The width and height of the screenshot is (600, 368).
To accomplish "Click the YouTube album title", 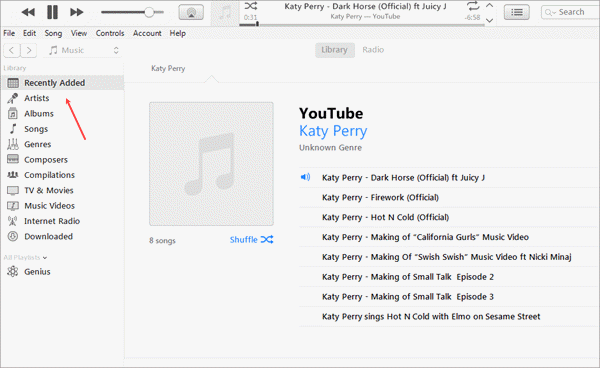I will point(331,114).
